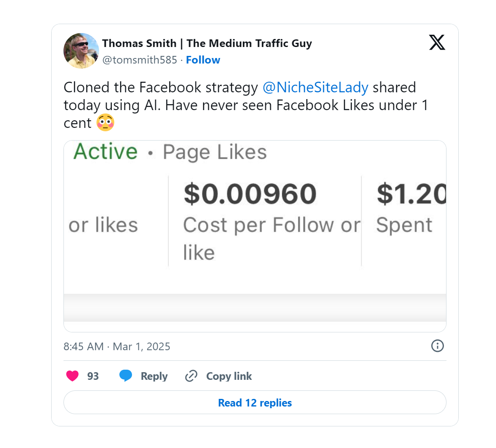Viewport: 496px width, 448px height.
Task: Click the $1.20 Spent value in the image
Action: point(411,194)
